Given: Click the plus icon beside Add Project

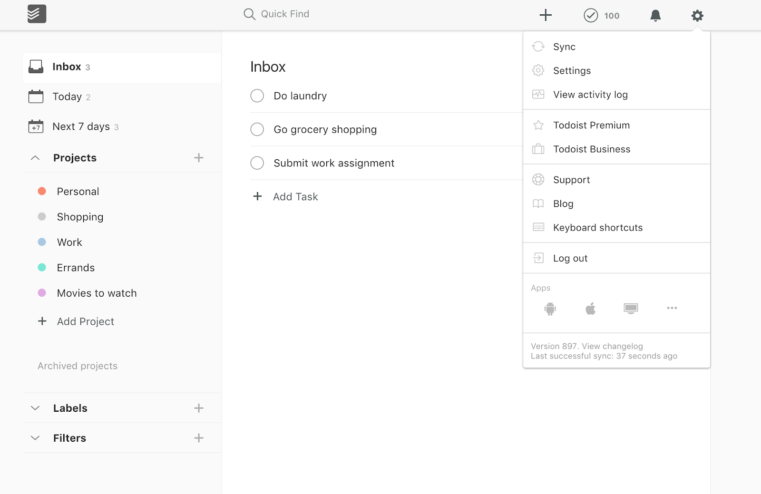Looking at the screenshot, I should [x=42, y=321].
